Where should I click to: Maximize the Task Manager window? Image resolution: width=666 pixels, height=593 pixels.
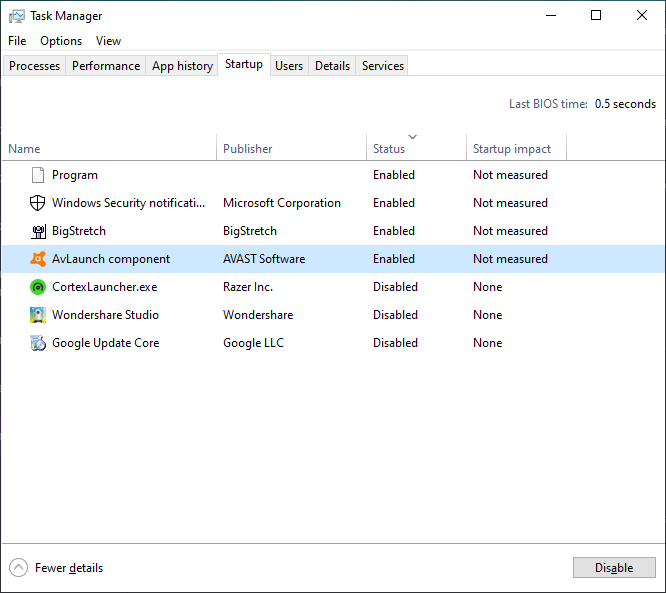tap(596, 16)
